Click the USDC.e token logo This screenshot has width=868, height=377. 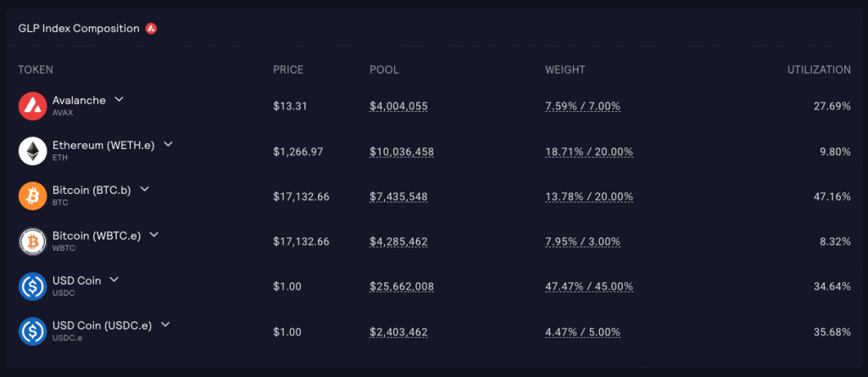point(32,332)
